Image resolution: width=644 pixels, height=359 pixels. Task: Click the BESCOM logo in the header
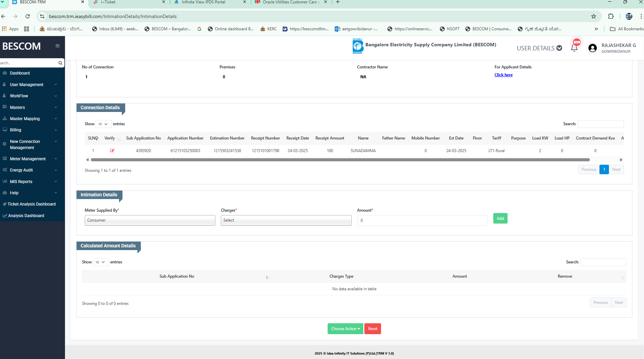pos(358,46)
